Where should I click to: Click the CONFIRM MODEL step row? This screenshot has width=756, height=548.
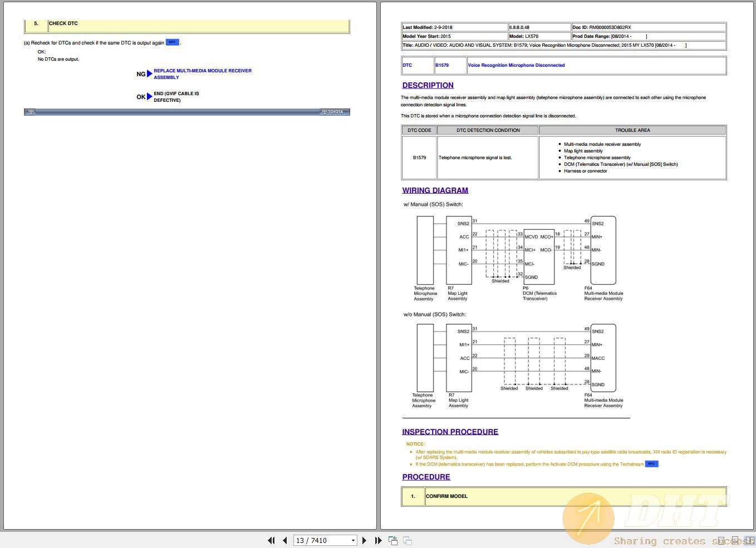click(x=563, y=496)
